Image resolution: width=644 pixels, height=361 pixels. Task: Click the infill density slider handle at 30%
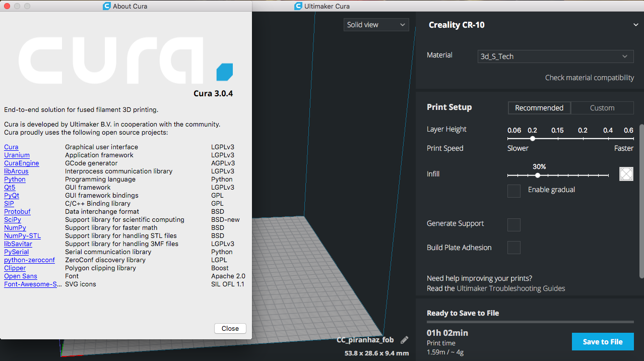[537, 175]
